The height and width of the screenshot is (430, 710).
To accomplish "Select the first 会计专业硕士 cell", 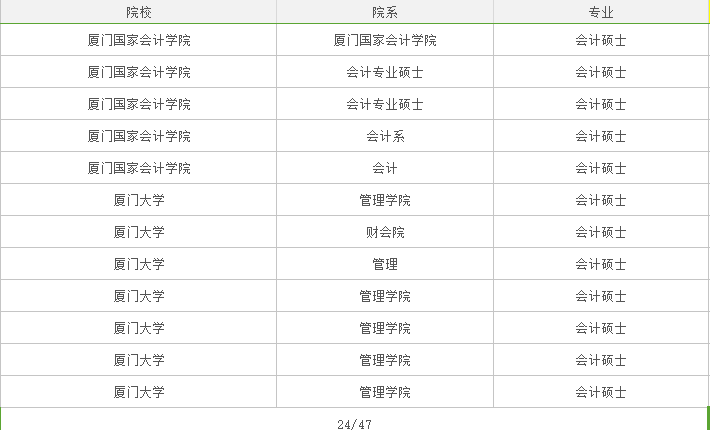I will tap(385, 72).
